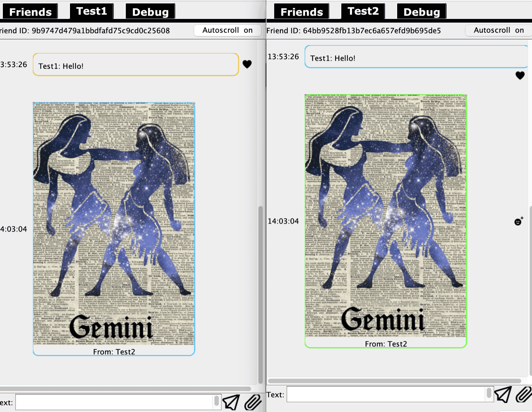The image size is (532, 412).
Task: Click the vertical chat scrollbar in Test2 window
Action: pos(531,290)
